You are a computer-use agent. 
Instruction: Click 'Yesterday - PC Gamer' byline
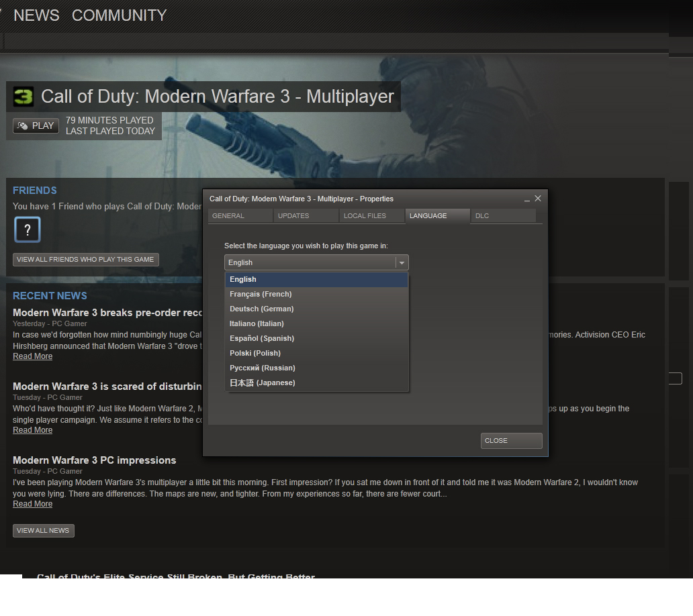point(50,323)
